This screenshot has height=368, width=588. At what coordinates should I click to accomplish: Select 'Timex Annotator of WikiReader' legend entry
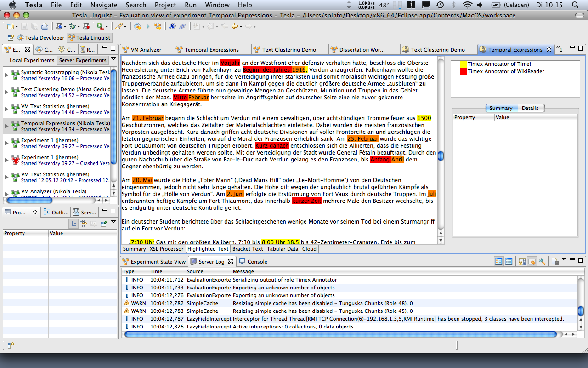click(x=506, y=71)
